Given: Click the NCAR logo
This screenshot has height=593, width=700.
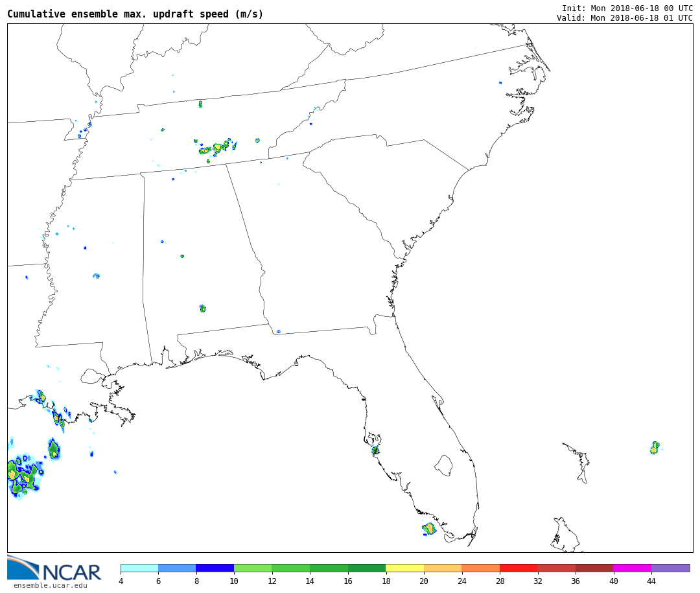Looking at the screenshot, I should click(54, 568).
